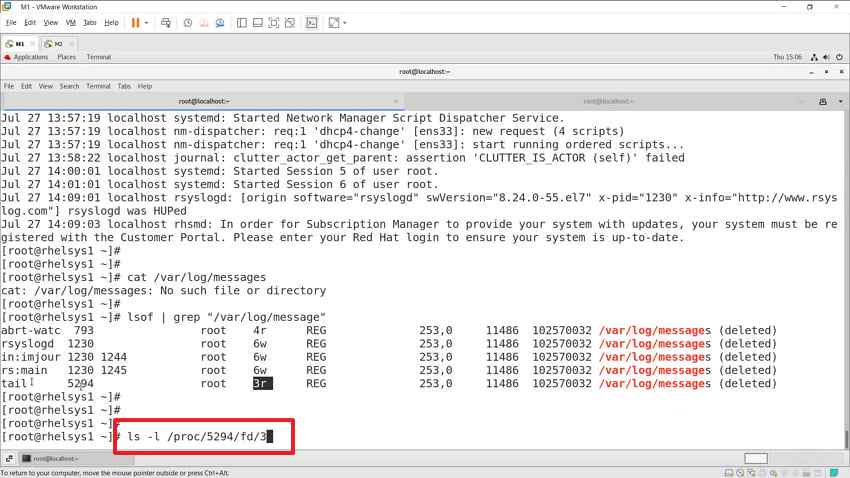Open VMware Tabs menu

pos(89,23)
